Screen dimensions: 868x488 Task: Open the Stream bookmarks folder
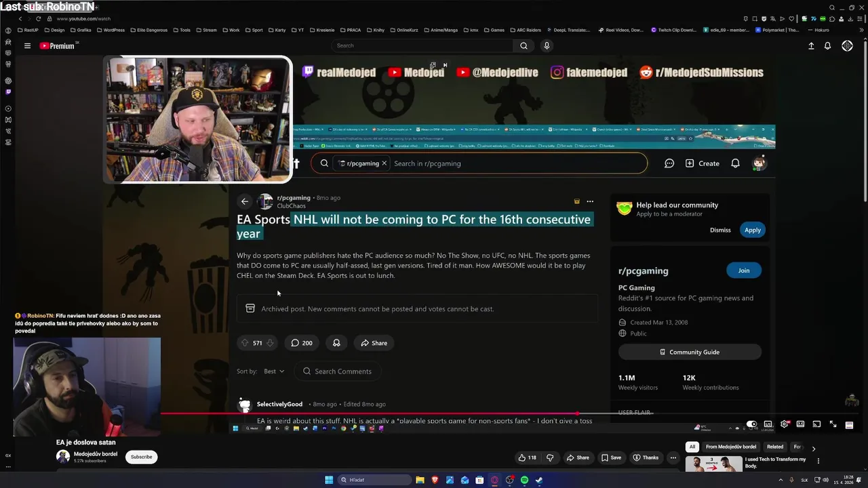(206, 30)
